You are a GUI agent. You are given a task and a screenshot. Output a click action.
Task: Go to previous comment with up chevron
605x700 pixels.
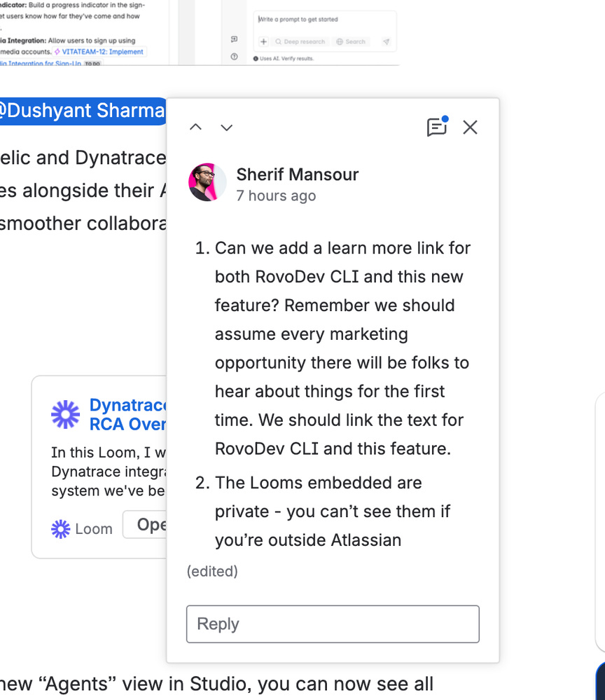[195, 128]
